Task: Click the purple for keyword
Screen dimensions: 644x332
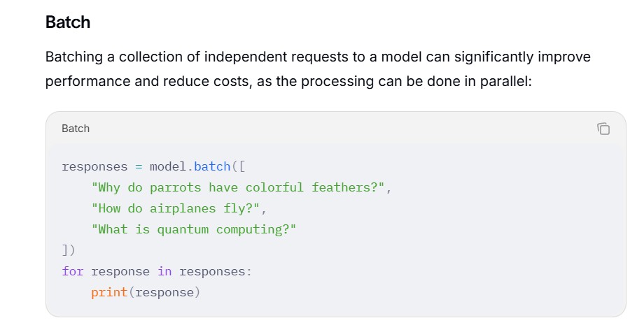Action: 73,271
